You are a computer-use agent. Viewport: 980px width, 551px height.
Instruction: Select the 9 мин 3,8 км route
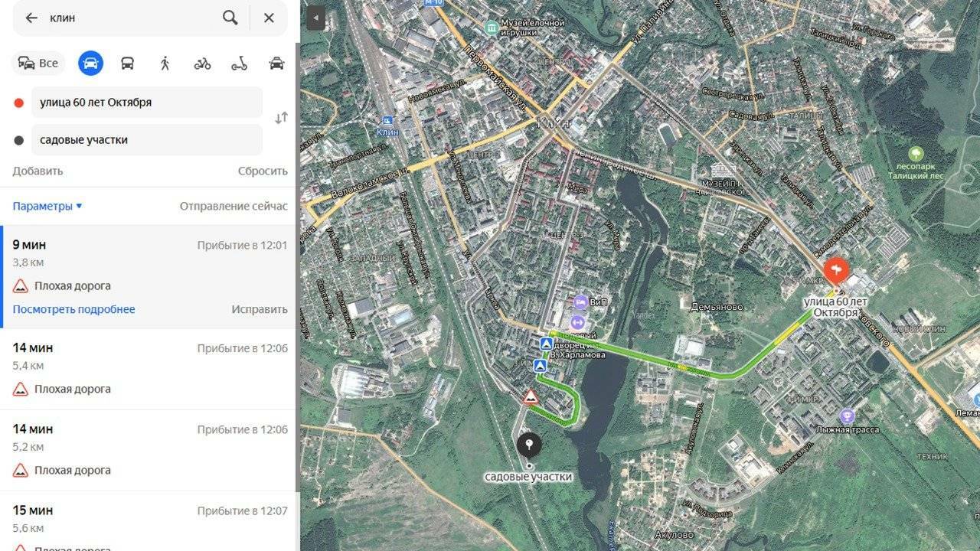[147, 277]
